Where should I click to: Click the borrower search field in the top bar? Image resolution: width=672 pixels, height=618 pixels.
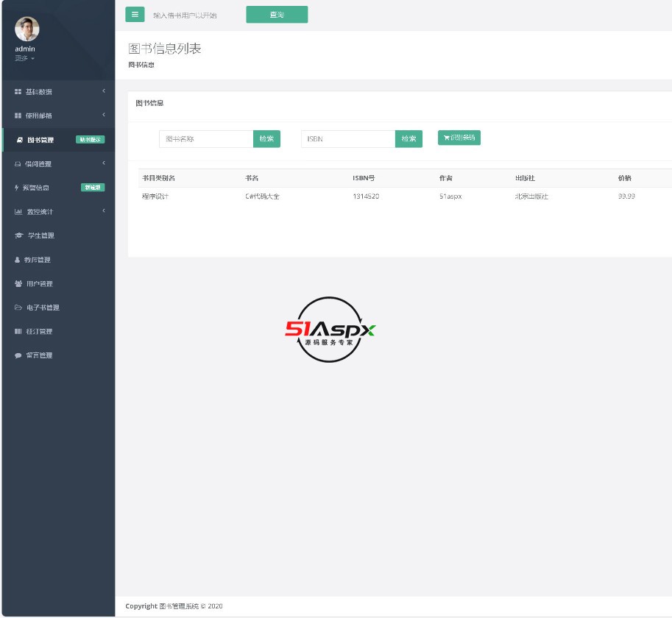195,15
